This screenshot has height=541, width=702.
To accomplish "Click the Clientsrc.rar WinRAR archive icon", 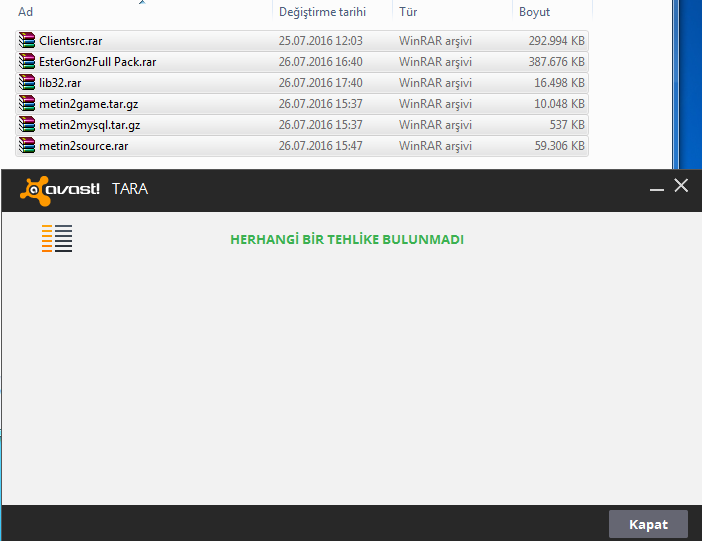I will [27, 40].
